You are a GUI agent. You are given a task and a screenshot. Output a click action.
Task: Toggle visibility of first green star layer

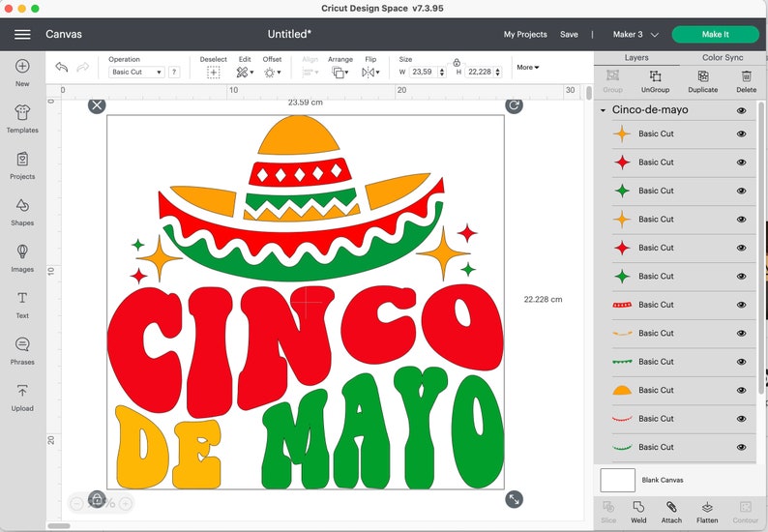pyautogui.click(x=742, y=191)
